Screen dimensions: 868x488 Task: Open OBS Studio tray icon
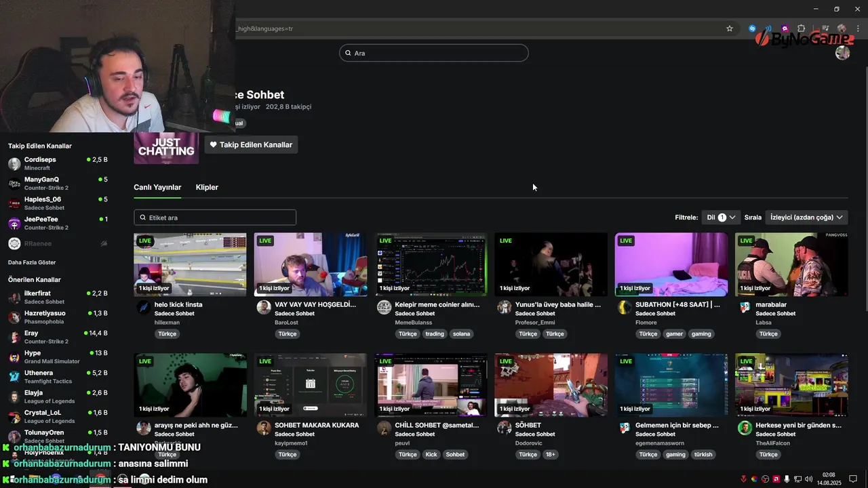[x=766, y=479]
